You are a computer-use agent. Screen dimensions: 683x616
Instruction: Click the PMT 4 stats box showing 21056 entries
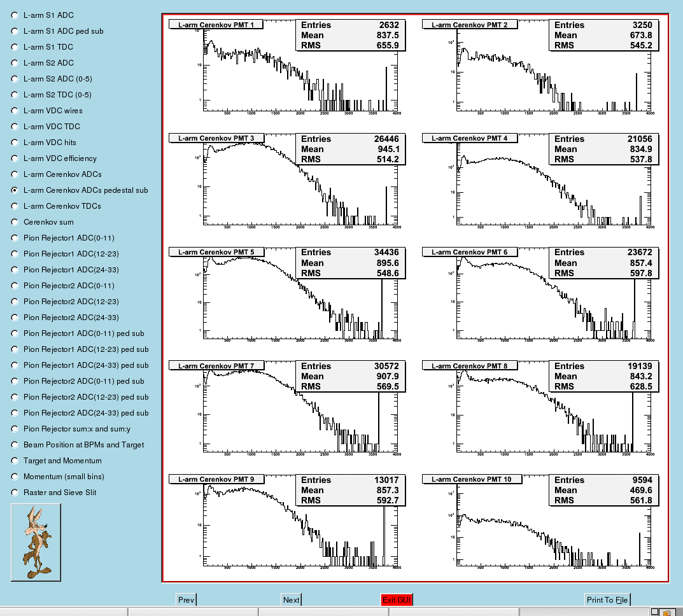(x=603, y=149)
